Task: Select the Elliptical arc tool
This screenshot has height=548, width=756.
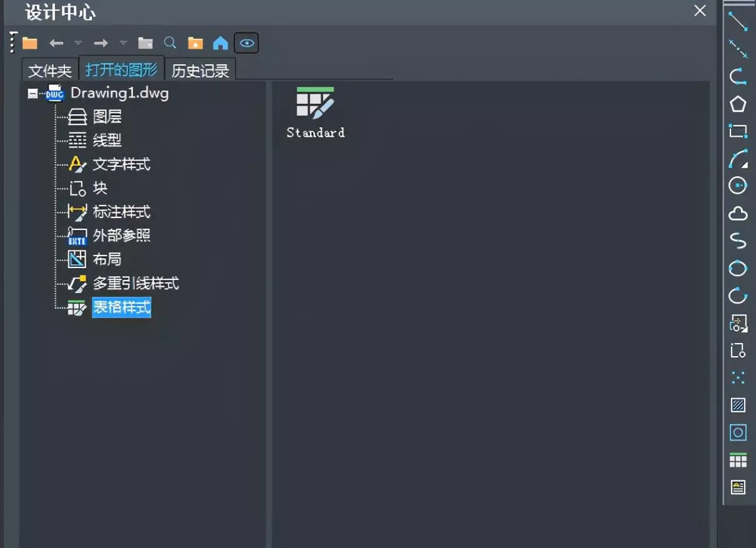Action: tap(738, 296)
